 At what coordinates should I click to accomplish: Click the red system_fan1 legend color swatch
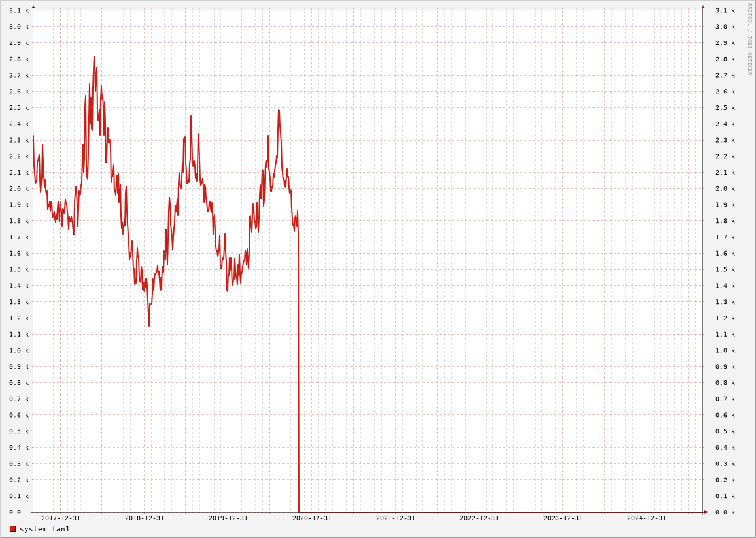coord(12,529)
